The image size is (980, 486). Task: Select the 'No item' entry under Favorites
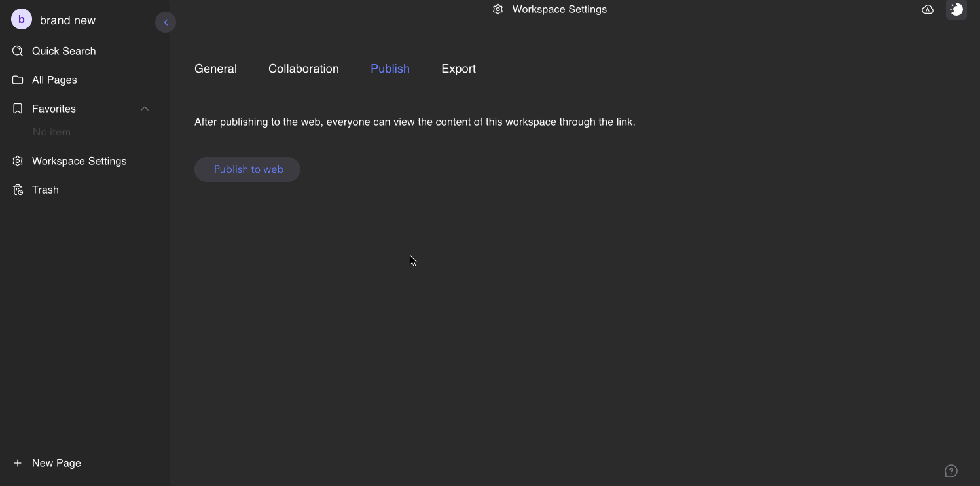pyautogui.click(x=51, y=131)
